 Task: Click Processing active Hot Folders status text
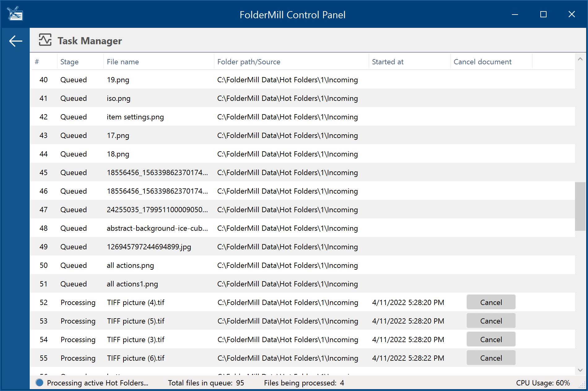point(97,383)
